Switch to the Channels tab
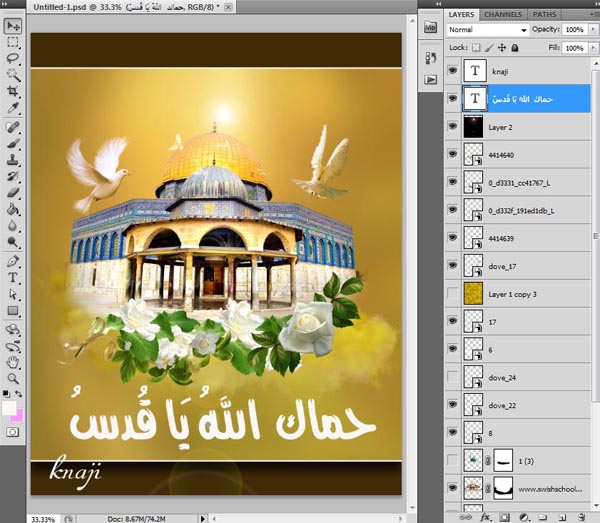Image resolution: width=600 pixels, height=523 pixels. point(503,15)
